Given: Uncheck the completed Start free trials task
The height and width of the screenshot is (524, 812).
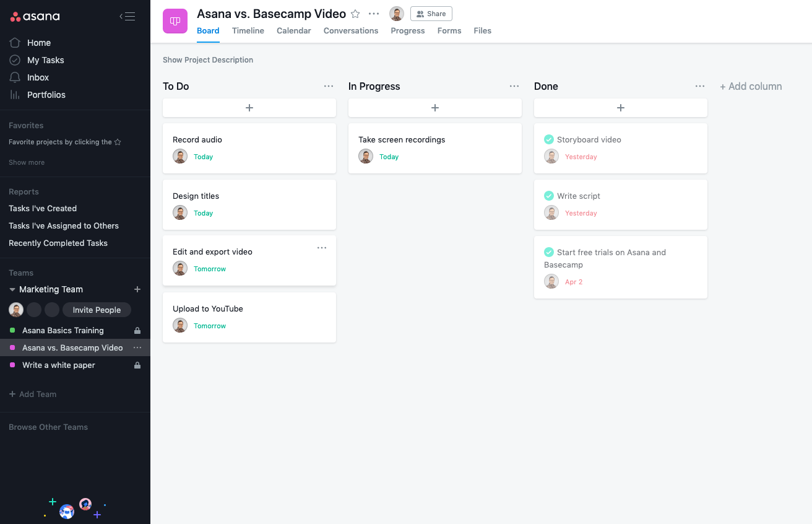Looking at the screenshot, I should coord(549,252).
